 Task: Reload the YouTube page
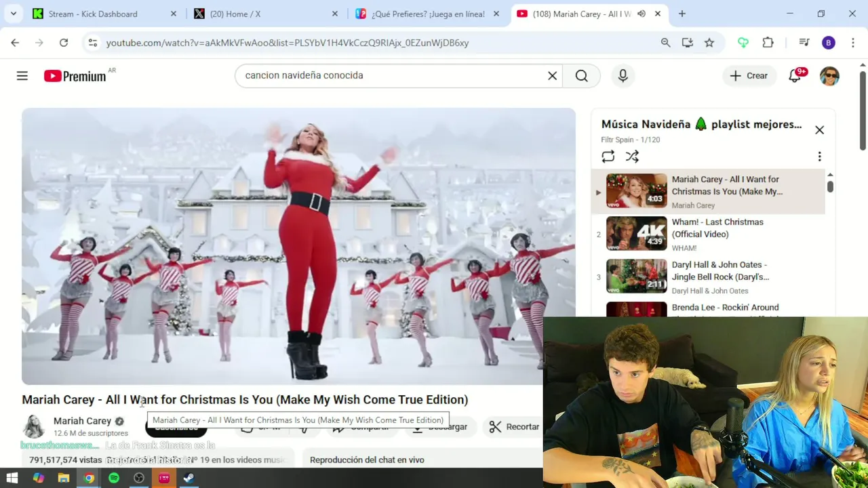[x=64, y=43]
